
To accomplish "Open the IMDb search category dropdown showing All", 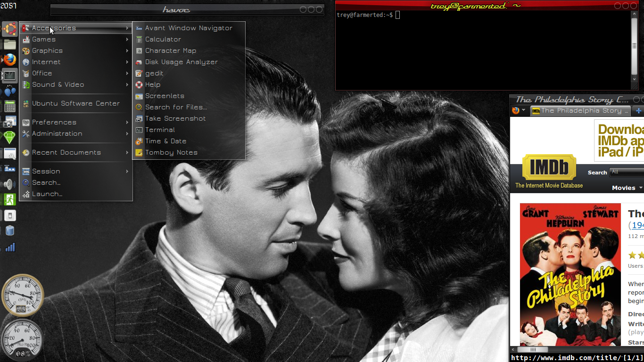I will coord(627,172).
